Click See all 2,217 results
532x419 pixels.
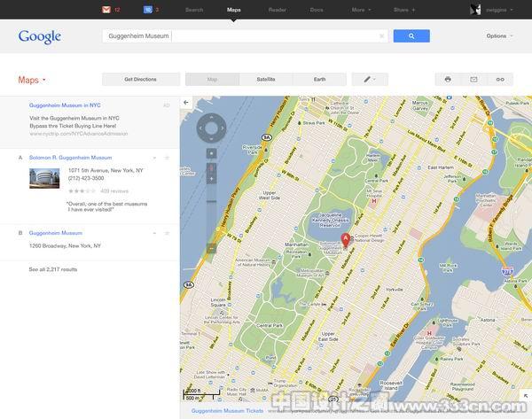[x=53, y=269]
